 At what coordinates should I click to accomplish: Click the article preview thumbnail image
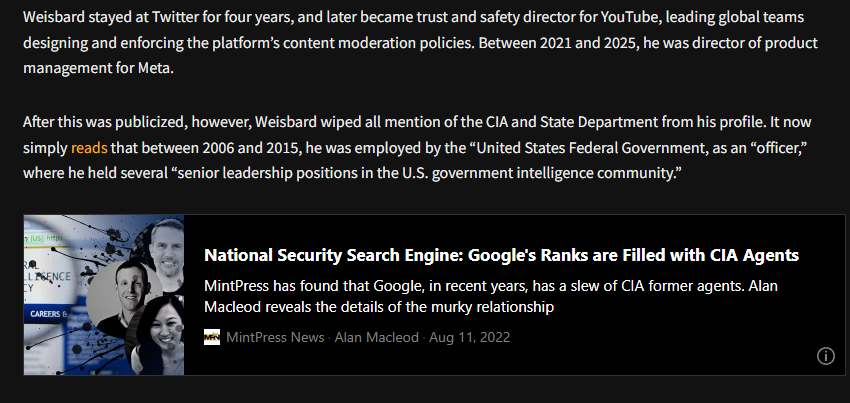[x=104, y=295]
